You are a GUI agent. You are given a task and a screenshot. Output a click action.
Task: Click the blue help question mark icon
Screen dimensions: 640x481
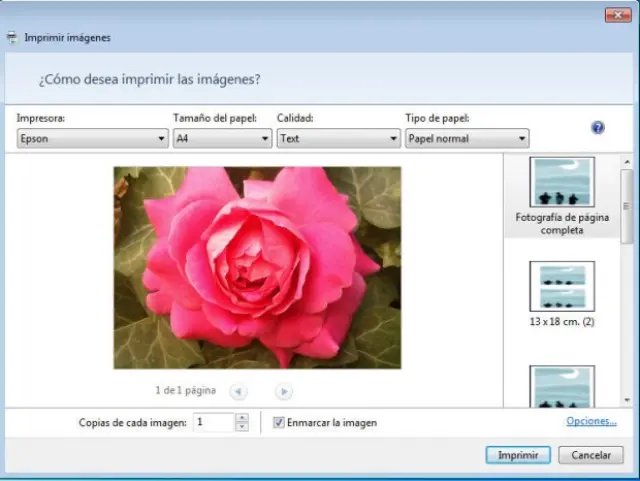click(598, 128)
